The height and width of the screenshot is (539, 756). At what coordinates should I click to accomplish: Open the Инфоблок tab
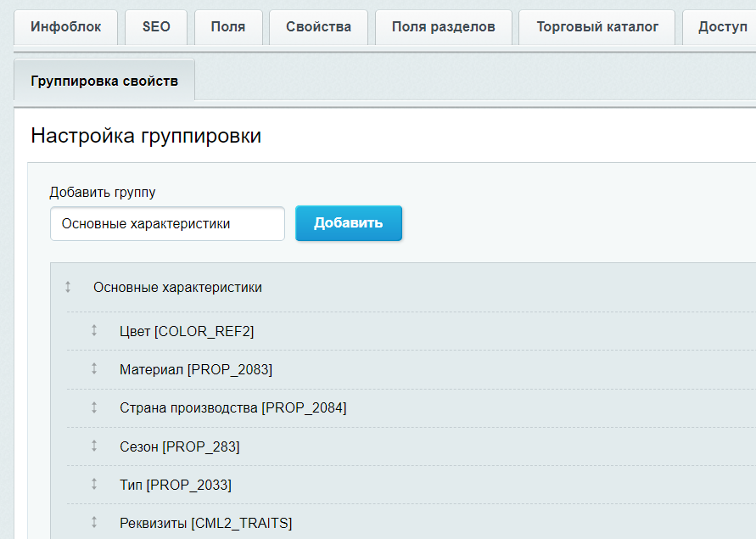(x=66, y=27)
